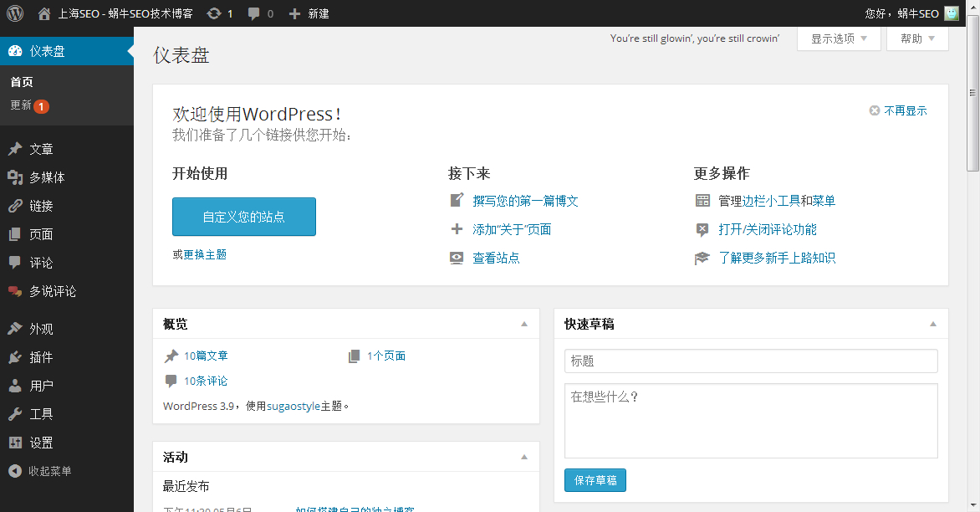
Task: Collapse the sidebar with 收起菜单
Action: pos(49,471)
